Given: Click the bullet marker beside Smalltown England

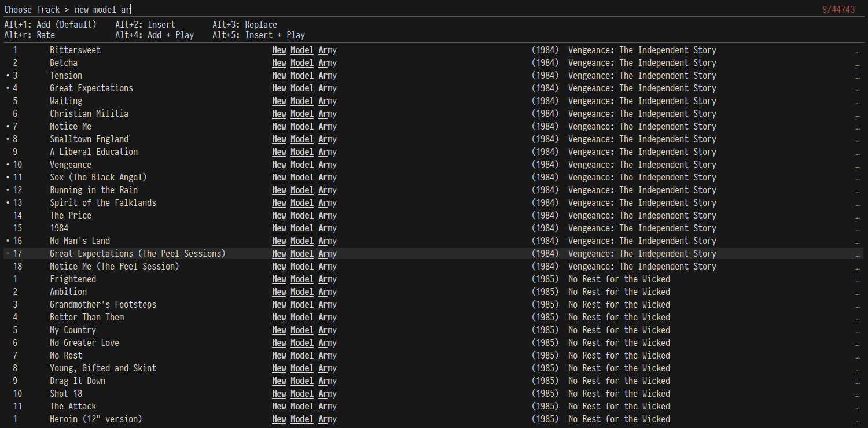Looking at the screenshot, I should pos(8,139).
